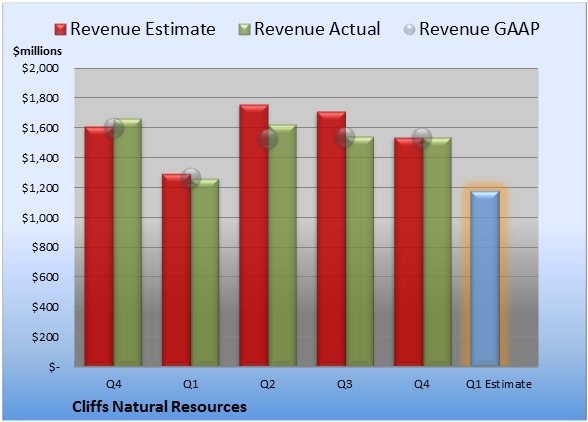Select the green actual bar for Q3
588x422 pixels.
point(360,251)
